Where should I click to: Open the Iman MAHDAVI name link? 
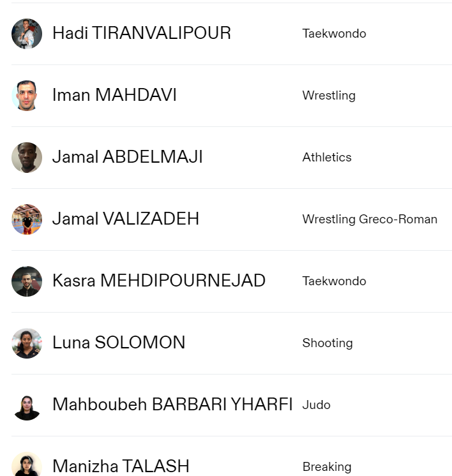click(114, 95)
